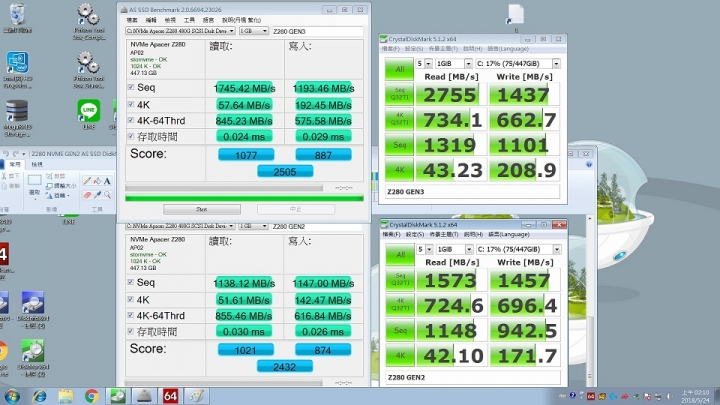The height and width of the screenshot is (405, 720).
Task: Switch to AIDA64 red 64 taskbar icon
Action: [170, 396]
